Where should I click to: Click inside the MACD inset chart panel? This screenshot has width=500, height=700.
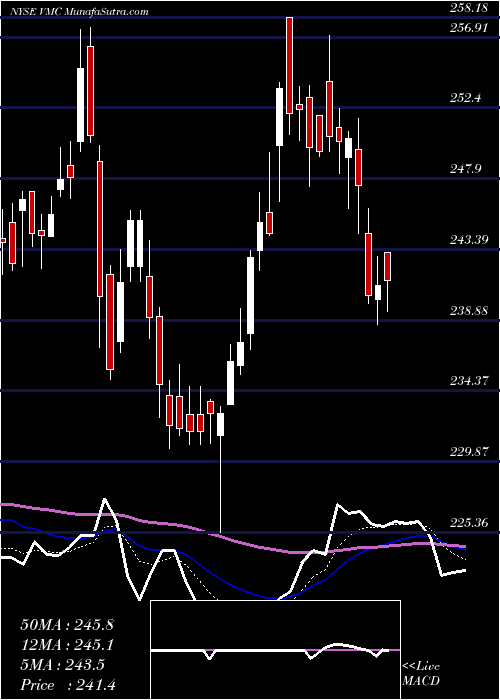(275, 650)
